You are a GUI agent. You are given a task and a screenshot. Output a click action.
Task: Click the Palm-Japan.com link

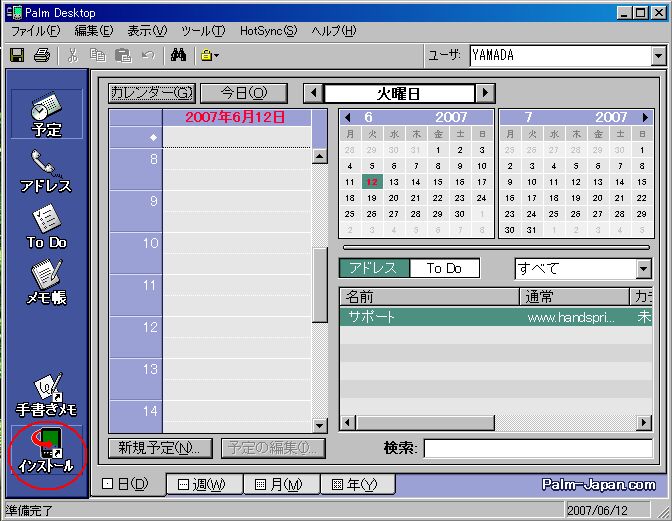click(599, 485)
